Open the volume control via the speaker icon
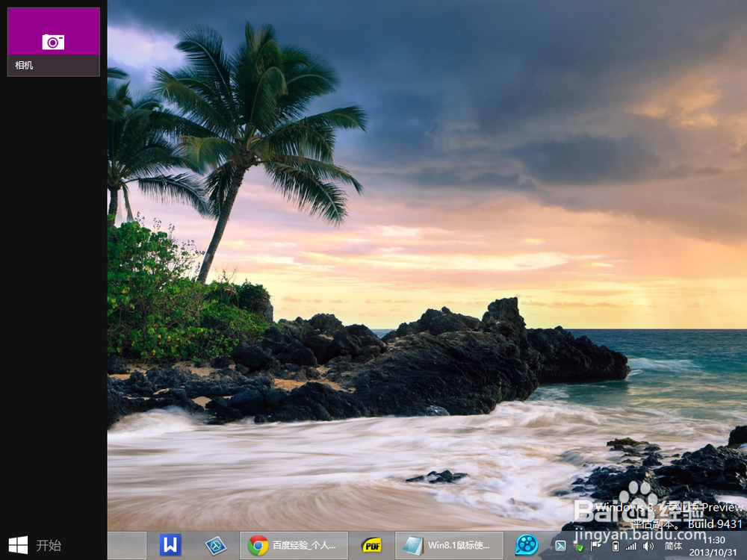 pos(648,547)
